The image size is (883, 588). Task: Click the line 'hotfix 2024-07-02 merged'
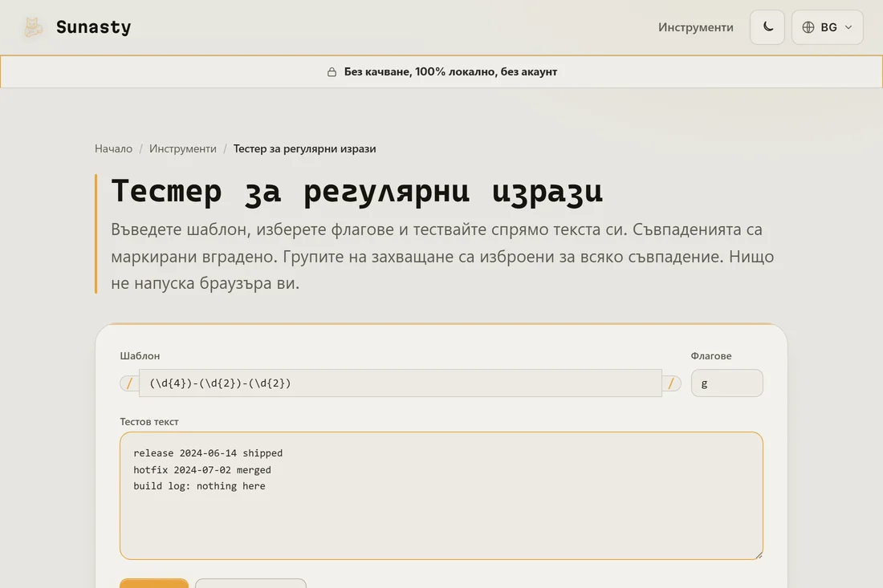click(x=202, y=470)
